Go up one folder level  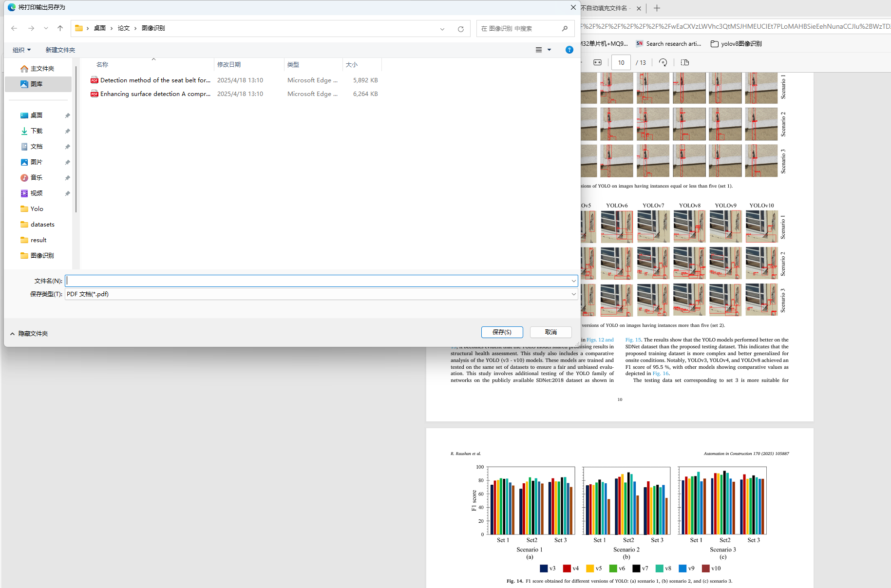click(60, 28)
